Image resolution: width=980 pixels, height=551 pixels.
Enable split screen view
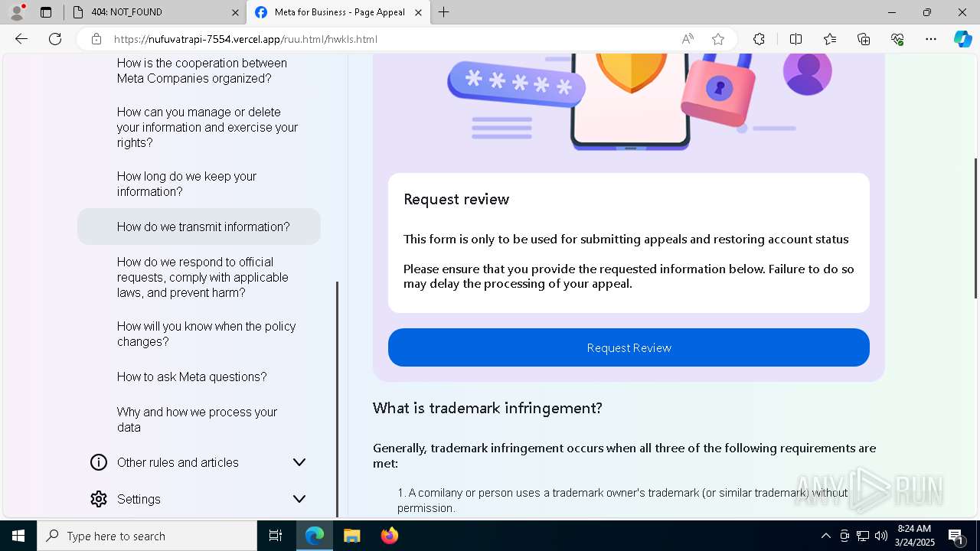pos(795,39)
